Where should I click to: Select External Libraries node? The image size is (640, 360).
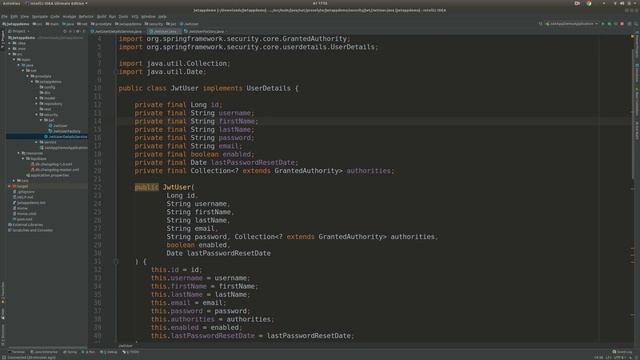25,224
